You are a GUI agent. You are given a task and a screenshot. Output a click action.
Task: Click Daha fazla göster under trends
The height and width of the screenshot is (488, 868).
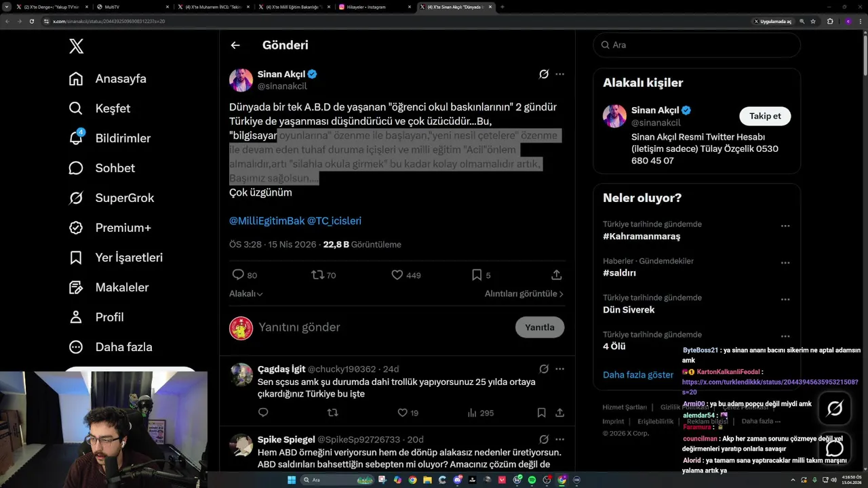tap(638, 375)
